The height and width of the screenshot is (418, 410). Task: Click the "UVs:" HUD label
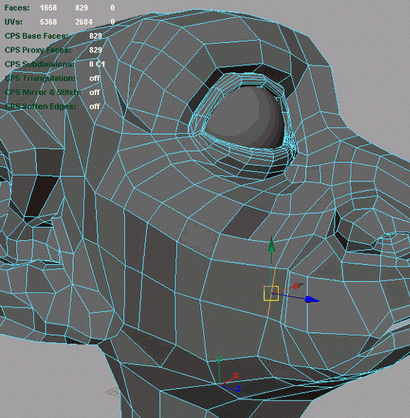(x=14, y=22)
